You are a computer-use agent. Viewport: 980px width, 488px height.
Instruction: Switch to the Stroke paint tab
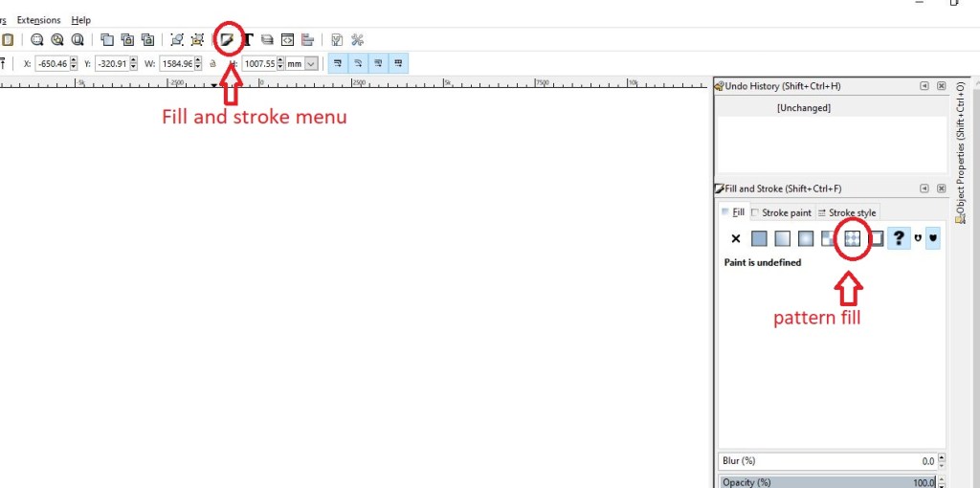tap(781, 212)
